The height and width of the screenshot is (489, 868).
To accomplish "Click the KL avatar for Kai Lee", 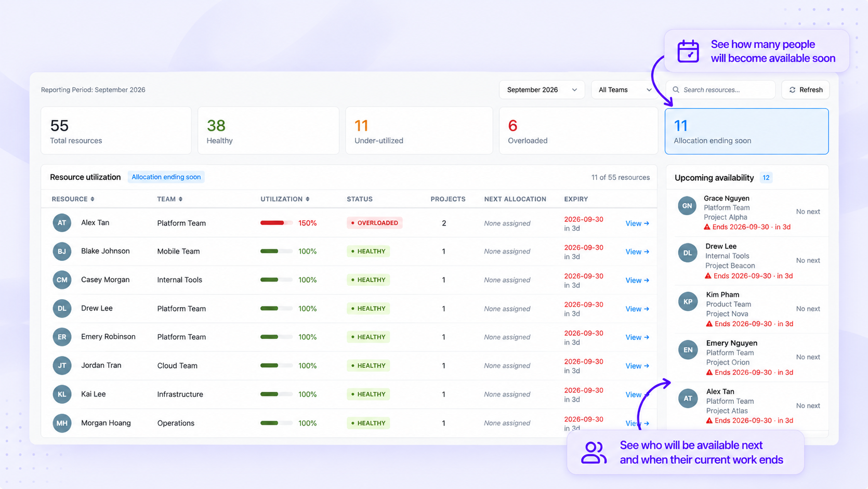I will pos(62,394).
